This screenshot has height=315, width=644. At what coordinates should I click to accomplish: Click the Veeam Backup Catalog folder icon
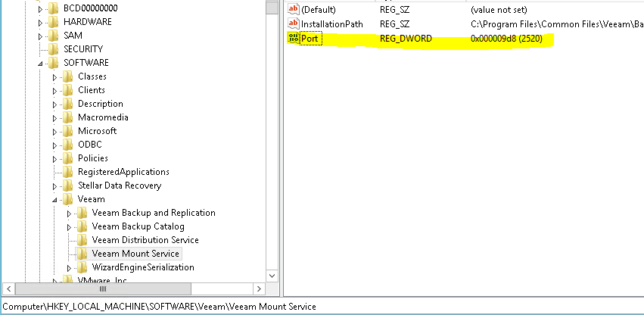pos(82,226)
